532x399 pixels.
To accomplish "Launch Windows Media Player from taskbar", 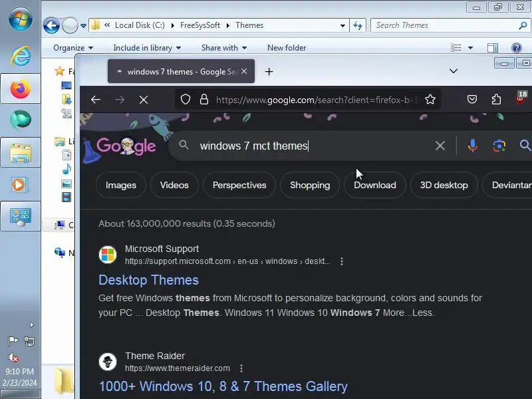I will tap(21, 185).
